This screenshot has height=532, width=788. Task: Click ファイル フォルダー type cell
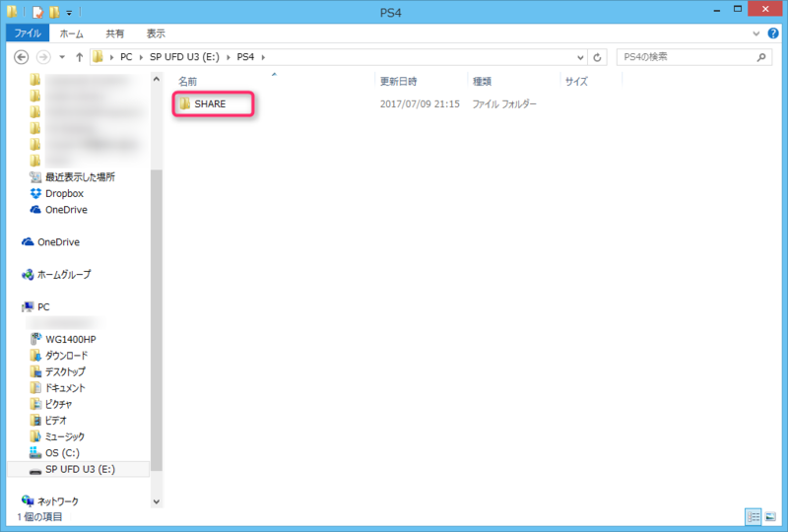pos(504,104)
